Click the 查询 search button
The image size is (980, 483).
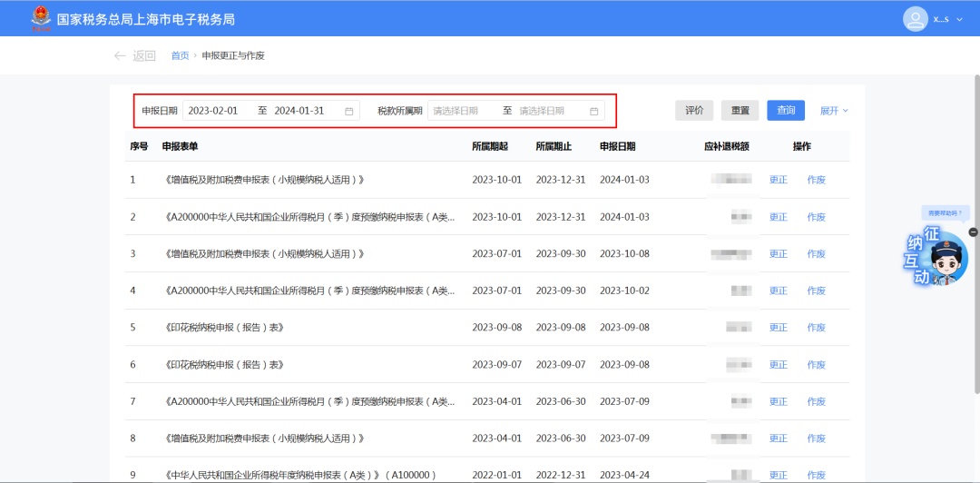pyautogui.click(x=786, y=111)
